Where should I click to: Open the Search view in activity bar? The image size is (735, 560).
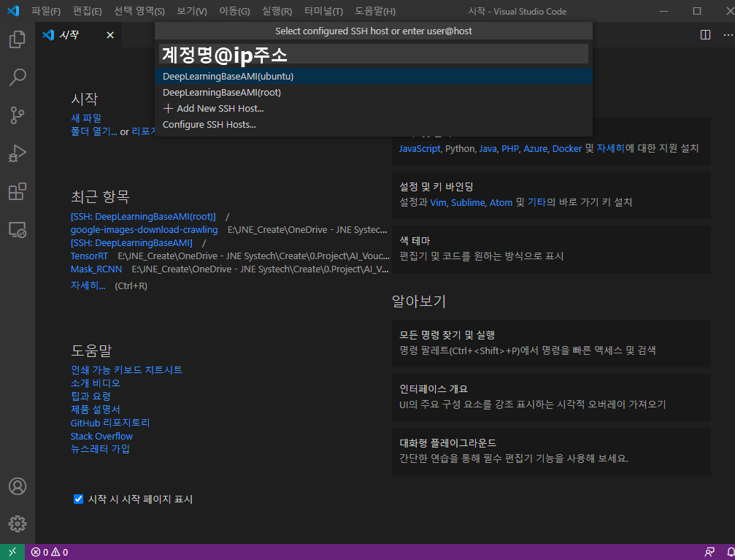(18, 77)
